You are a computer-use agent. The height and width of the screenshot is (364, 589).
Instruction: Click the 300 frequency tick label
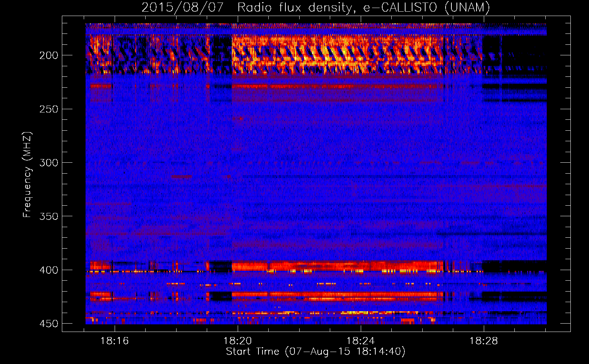(x=48, y=162)
